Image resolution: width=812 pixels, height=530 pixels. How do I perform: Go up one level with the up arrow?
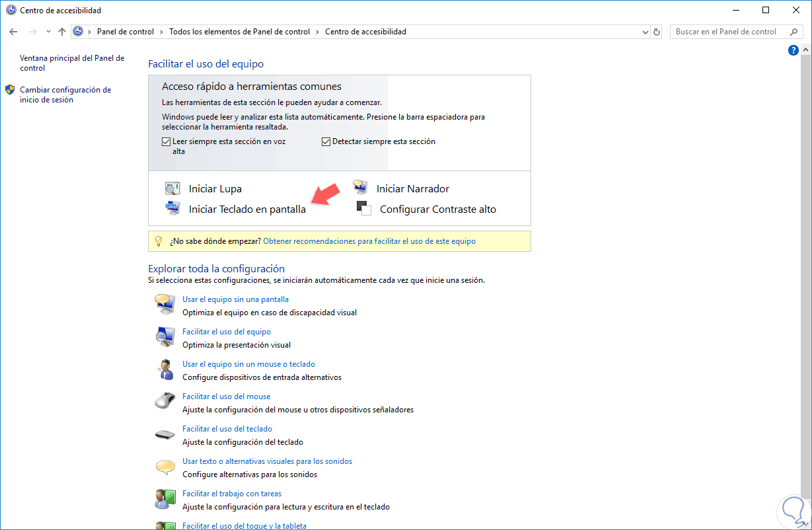point(62,32)
